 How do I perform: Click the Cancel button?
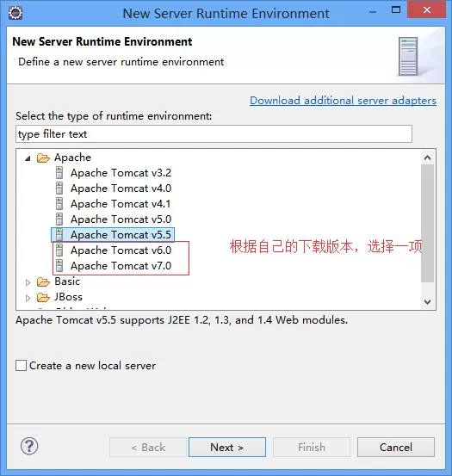[396, 447]
